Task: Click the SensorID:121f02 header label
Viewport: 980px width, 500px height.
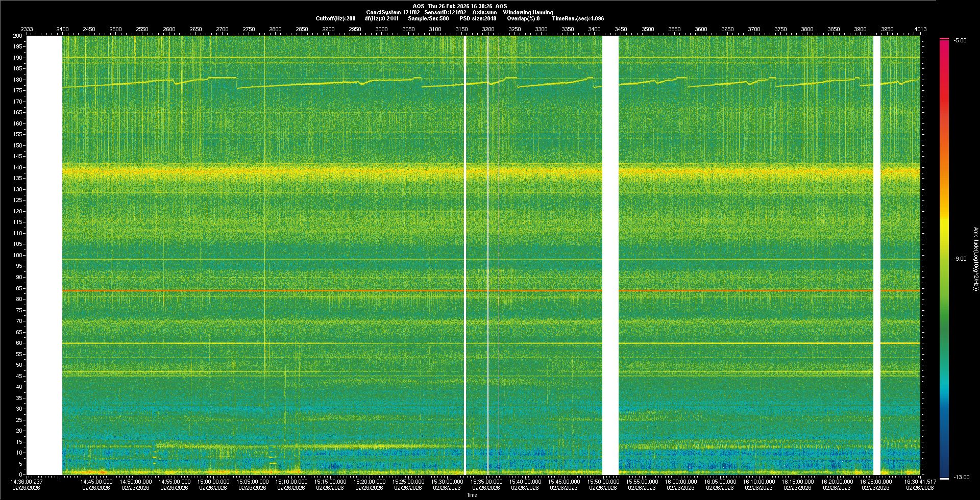Action: tap(445, 12)
